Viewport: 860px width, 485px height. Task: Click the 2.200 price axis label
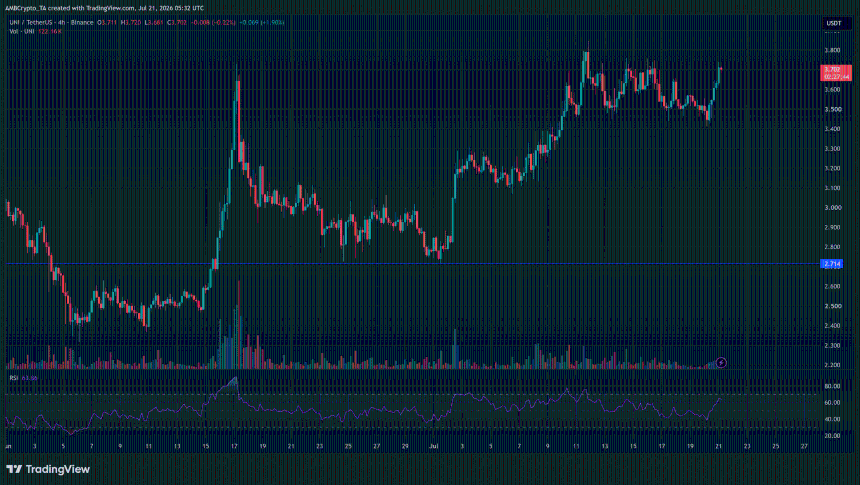(833, 365)
